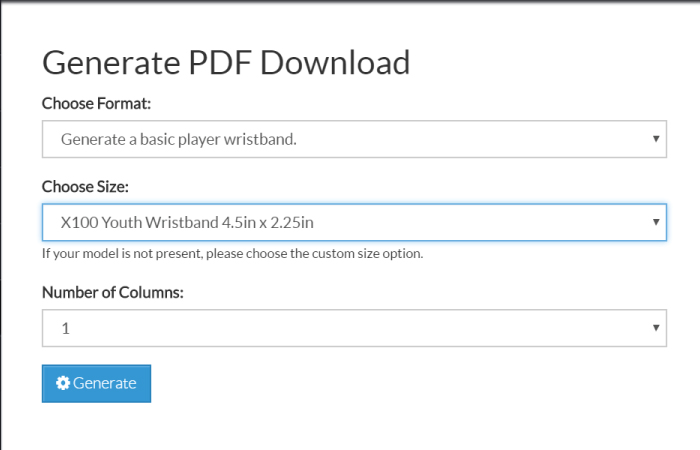
Task: Click the custom size option hint text
Action: pyautogui.click(x=232, y=253)
